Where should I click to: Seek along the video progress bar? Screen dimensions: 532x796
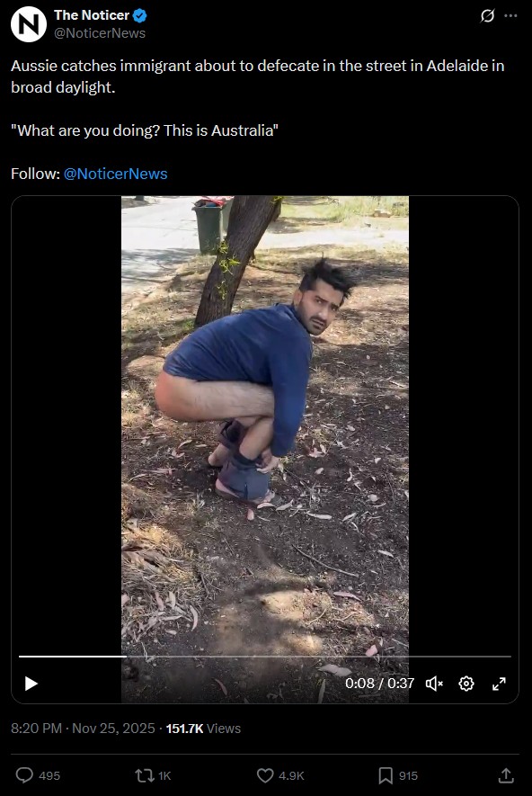(x=265, y=657)
